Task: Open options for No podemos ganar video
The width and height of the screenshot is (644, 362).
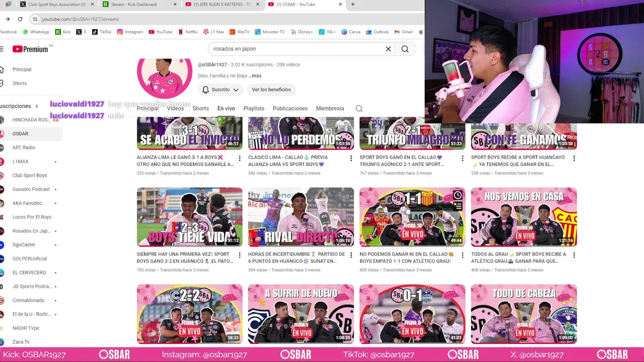Action: (x=462, y=255)
